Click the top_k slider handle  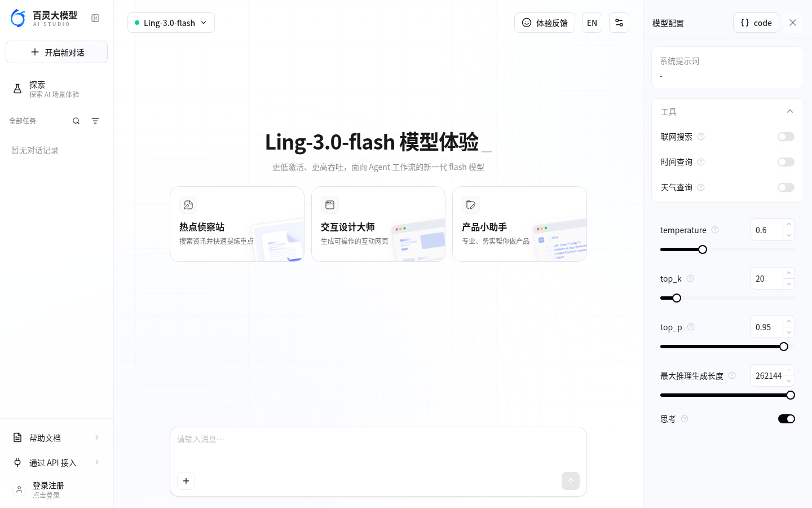(x=677, y=298)
